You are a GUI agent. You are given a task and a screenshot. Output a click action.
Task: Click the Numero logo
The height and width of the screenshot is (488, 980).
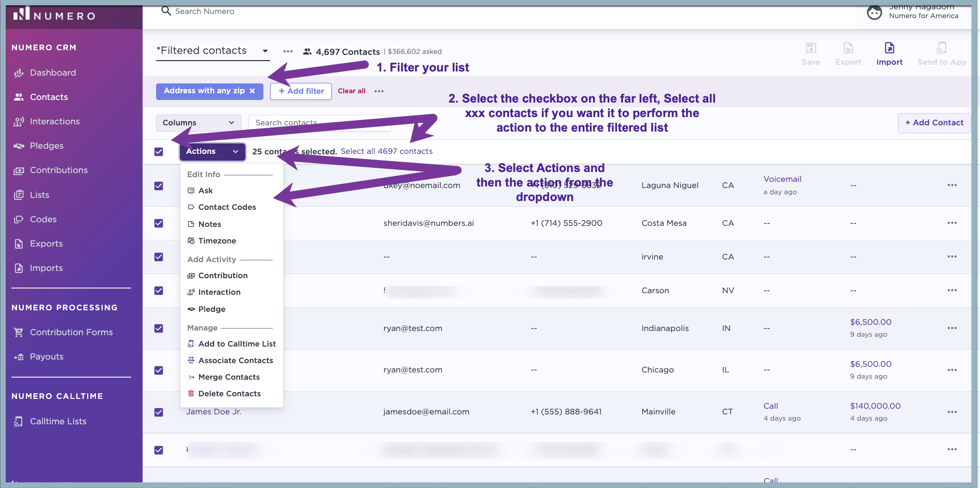[x=54, y=14]
